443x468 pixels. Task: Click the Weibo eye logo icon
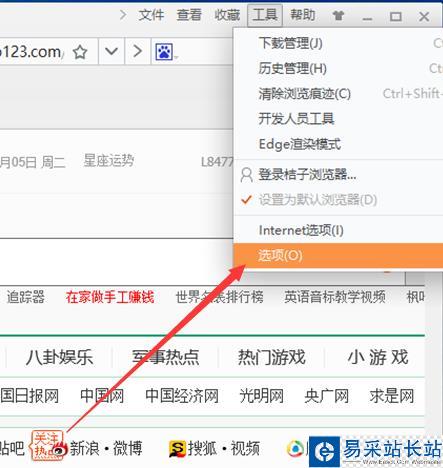pos(59,449)
